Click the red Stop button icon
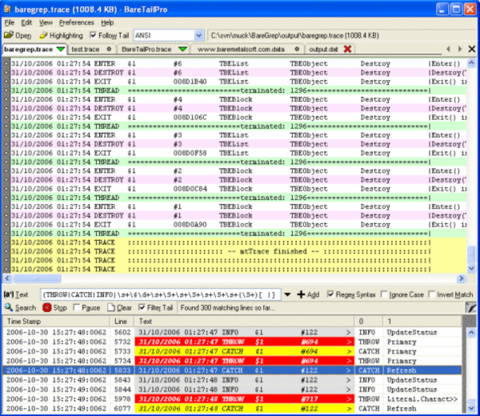This screenshot has width=480, height=416. pos(47,307)
